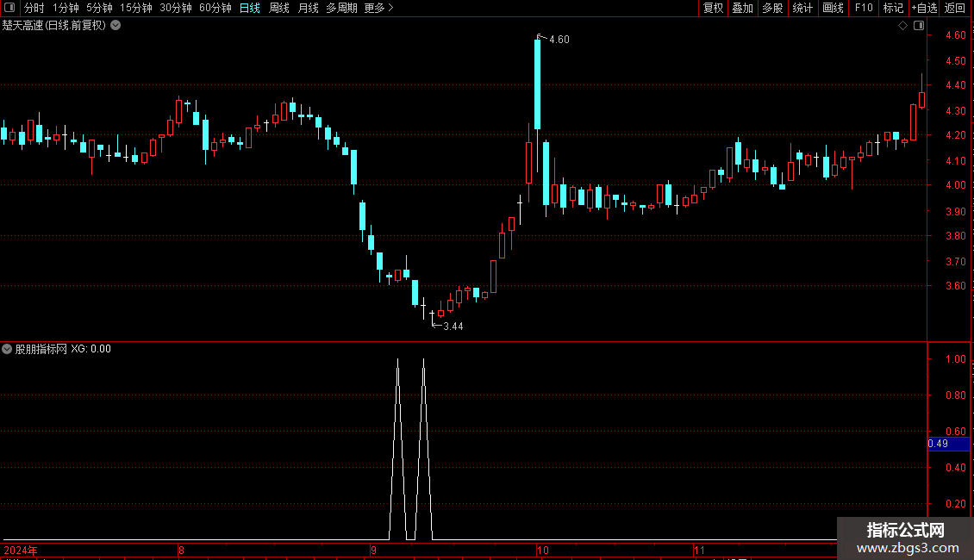Add stock via +自选

(924, 8)
